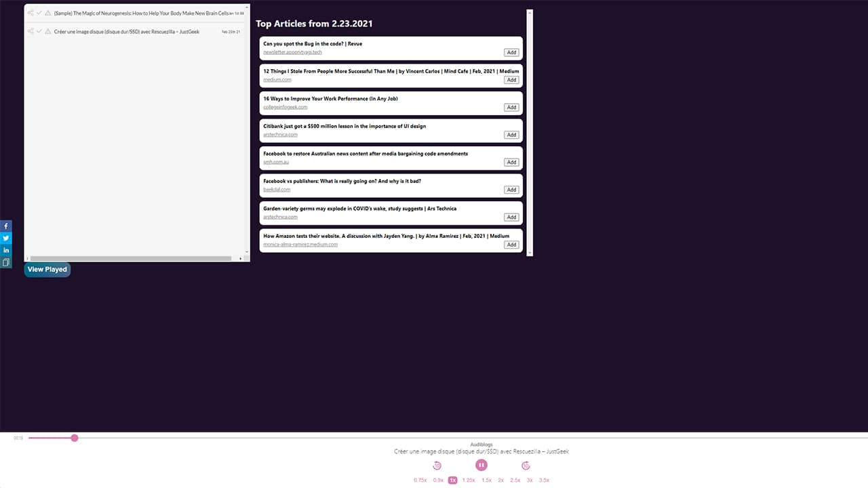Add Facebook to restore Australian news article
Viewport: 868px width, 488px height.
[511, 162]
